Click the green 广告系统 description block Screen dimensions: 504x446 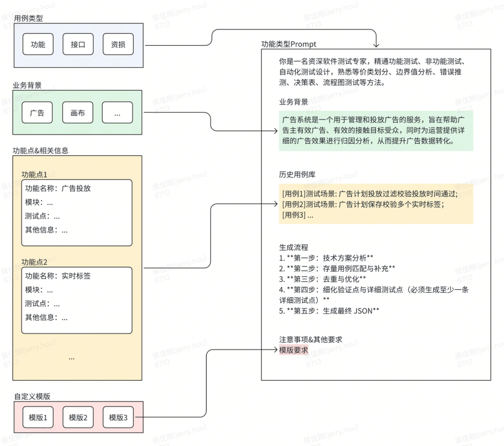pos(376,131)
